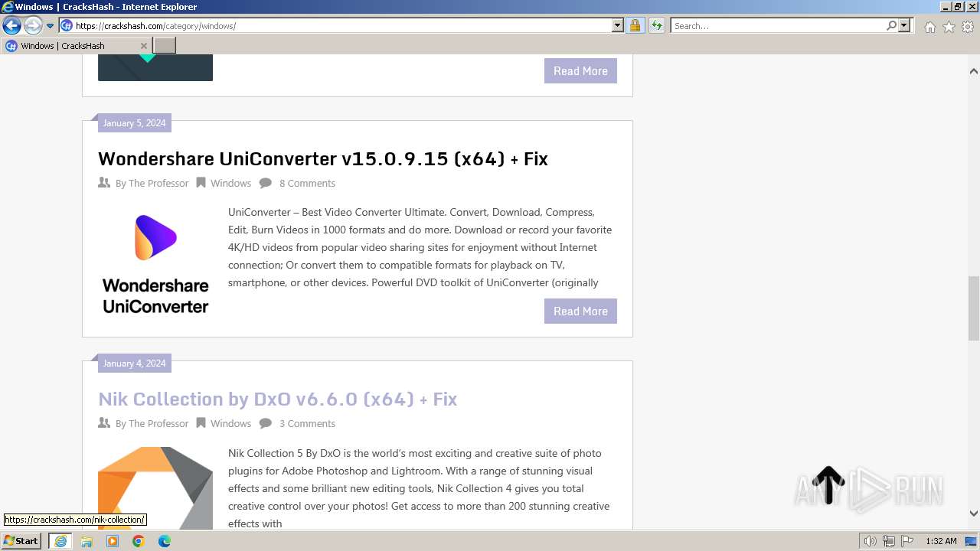Click the browser Forward arrow button
This screenshot has height=551, width=980.
33,26
